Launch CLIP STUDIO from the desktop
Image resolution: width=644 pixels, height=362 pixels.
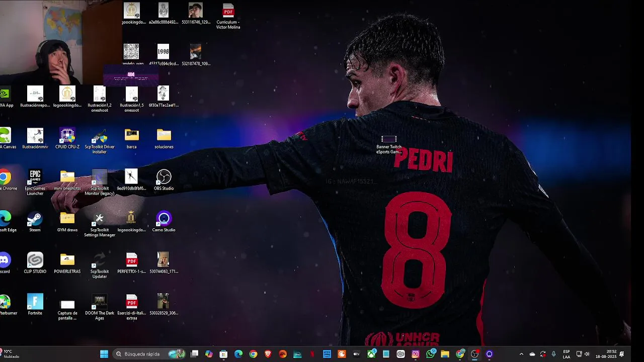click(x=35, y=263)
